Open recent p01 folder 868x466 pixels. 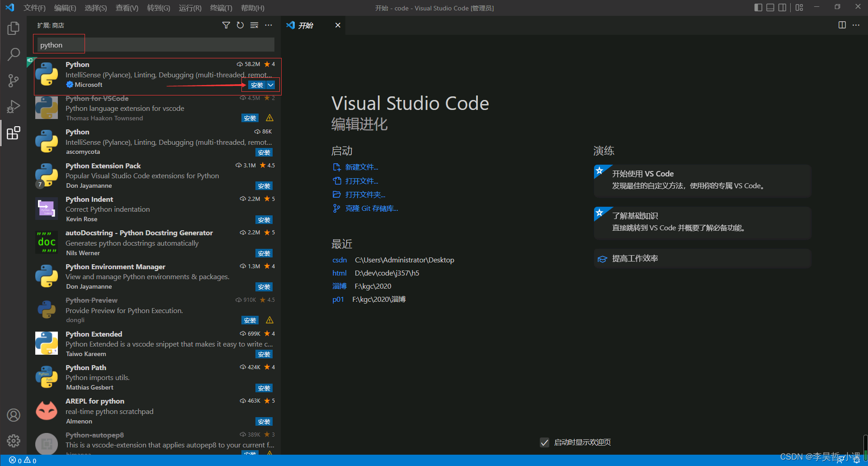[x=338, y=300]
